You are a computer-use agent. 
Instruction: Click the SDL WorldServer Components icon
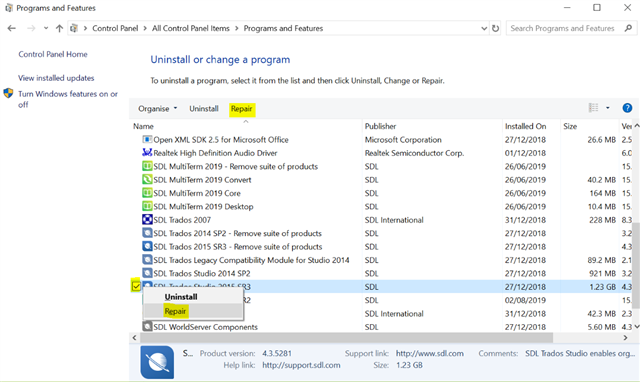pyautogui.click(x=147, y=327)
